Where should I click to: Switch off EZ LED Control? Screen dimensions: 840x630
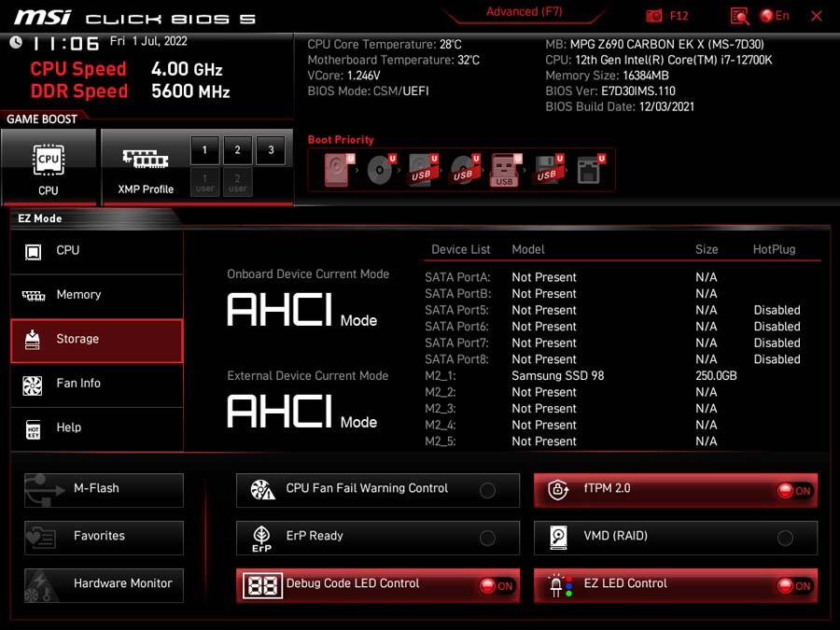(x=793, y=586)
